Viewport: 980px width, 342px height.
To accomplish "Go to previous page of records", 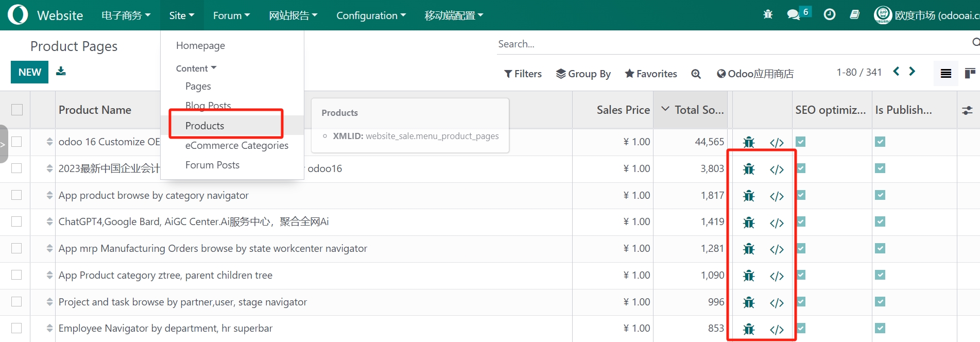I will point(896,72).
